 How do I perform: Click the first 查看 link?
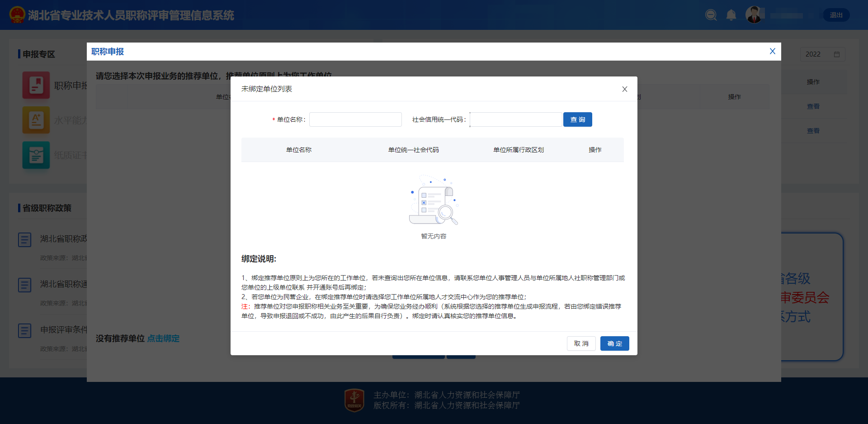813,106
